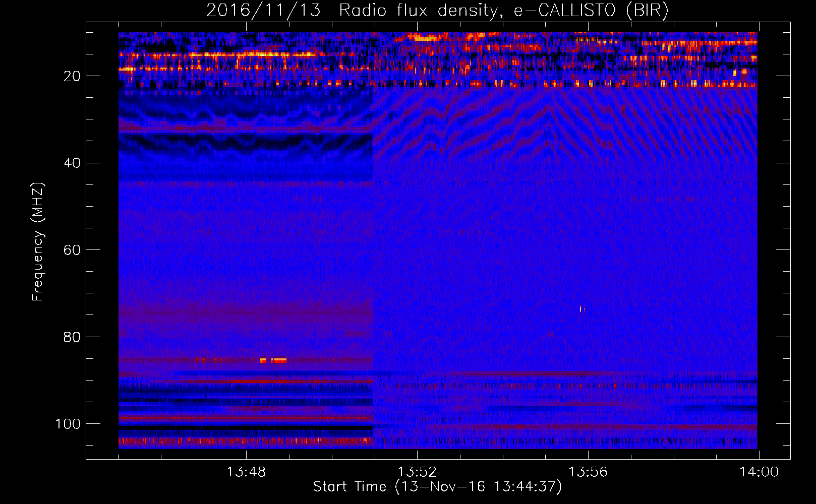Click the bright orange burst near 85 MHz
The height and width of the screenshot is (504, 816).
coord(273,360)
